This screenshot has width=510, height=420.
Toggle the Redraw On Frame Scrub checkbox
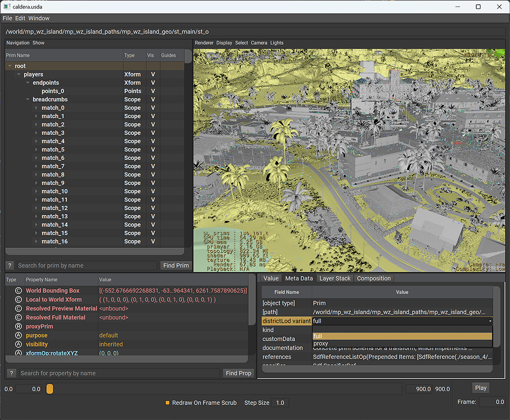coord(168,403)
